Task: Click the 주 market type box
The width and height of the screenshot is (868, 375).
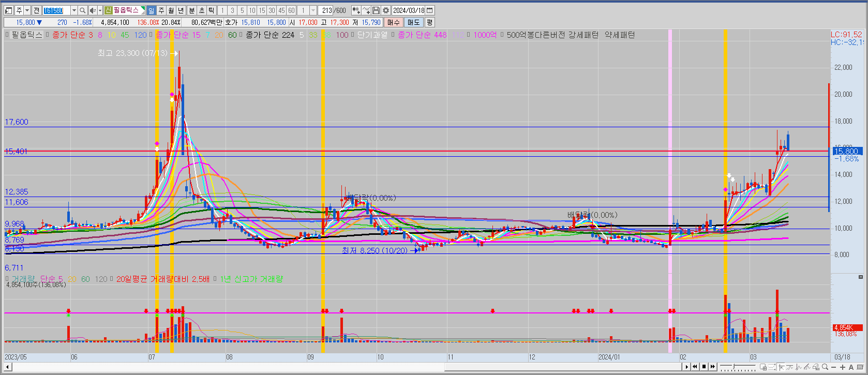Action: click(19, 10)
